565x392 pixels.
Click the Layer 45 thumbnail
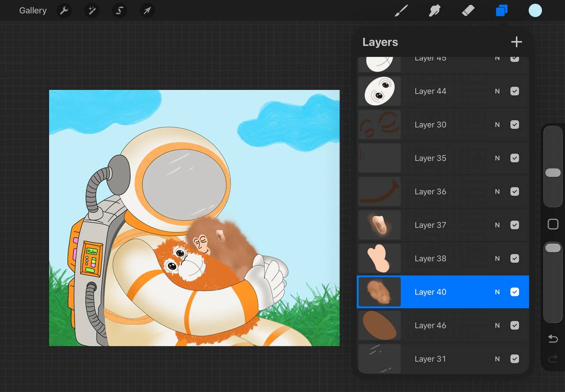click(x=379, y=64)
